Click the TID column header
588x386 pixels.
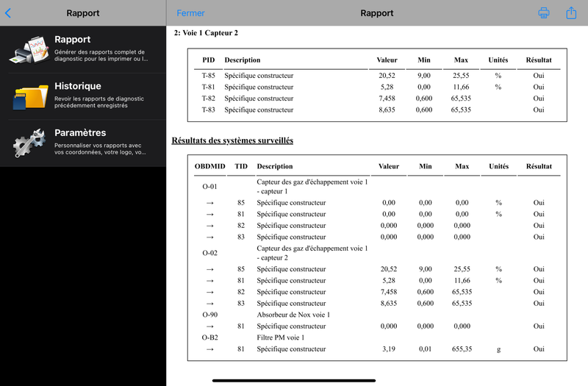(x=241, y=166)
